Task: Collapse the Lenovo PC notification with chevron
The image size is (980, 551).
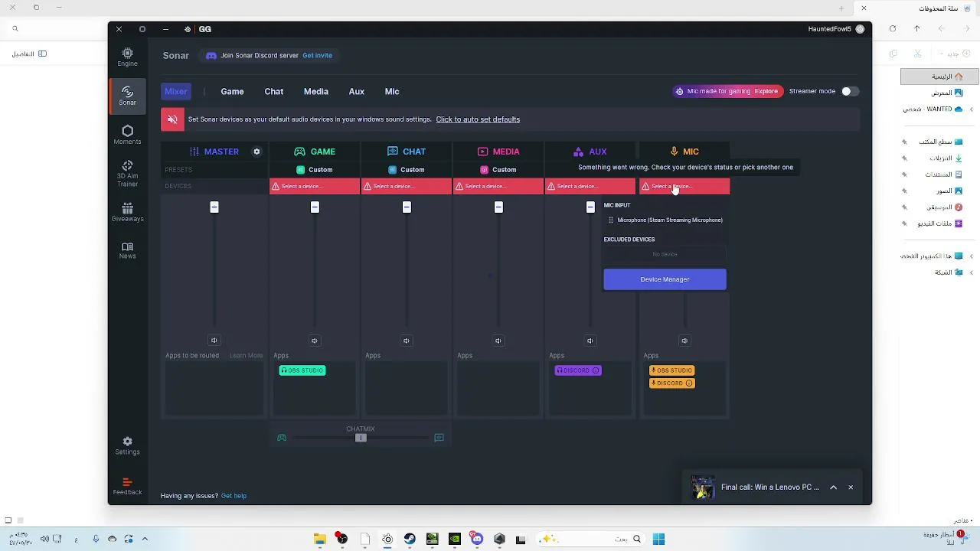Action: tap(833, 487)
